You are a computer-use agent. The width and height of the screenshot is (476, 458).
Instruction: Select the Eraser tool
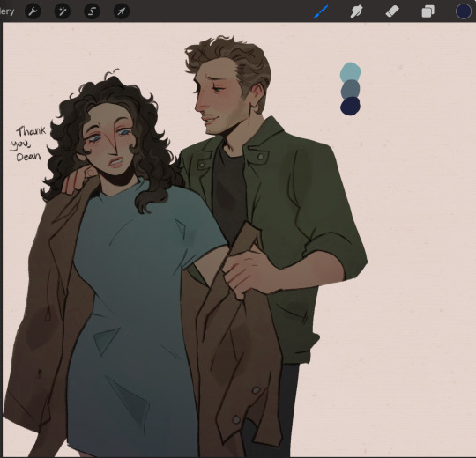[392, 11]
